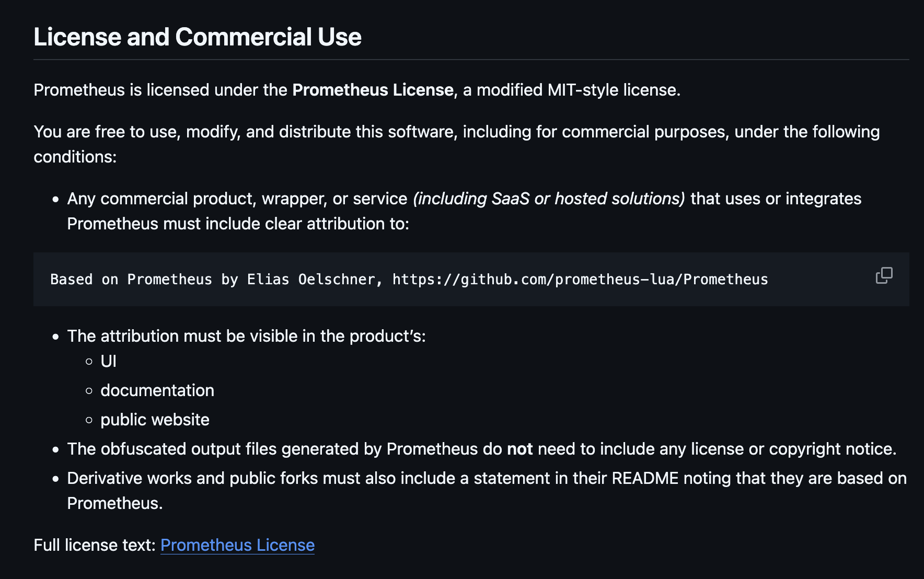The width and height of the screenshot is (924, 579).
Task: Select the UI sub-bullet item
Action: pos(108,361)
